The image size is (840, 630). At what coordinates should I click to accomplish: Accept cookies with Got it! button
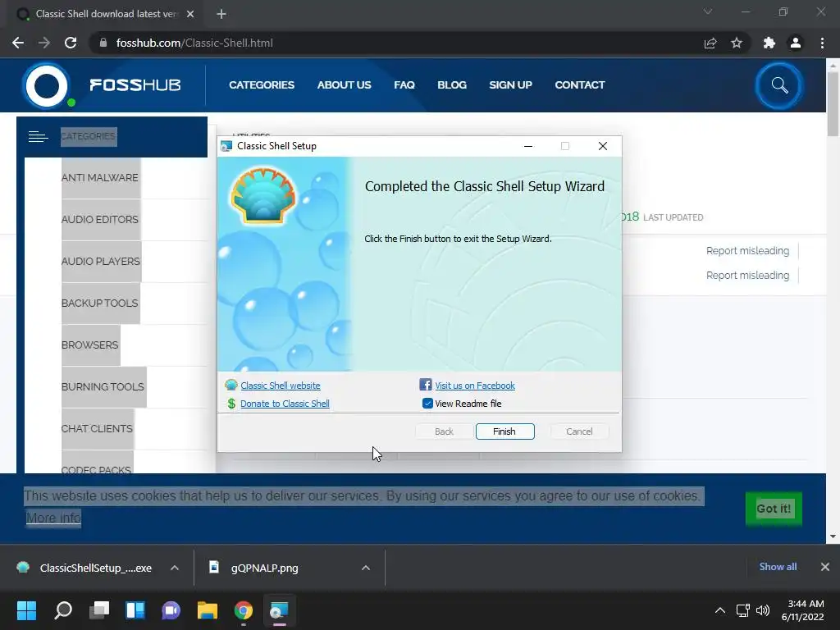pos(774,509)
